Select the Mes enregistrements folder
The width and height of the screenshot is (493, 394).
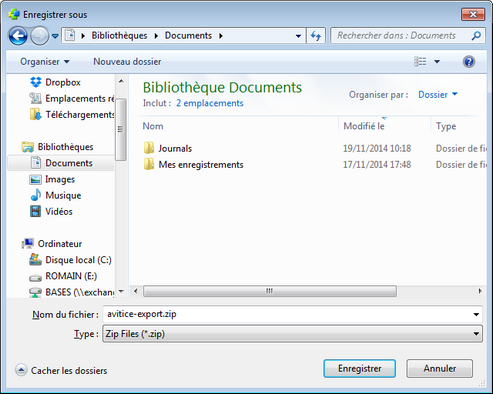click(x=201, y=165)
